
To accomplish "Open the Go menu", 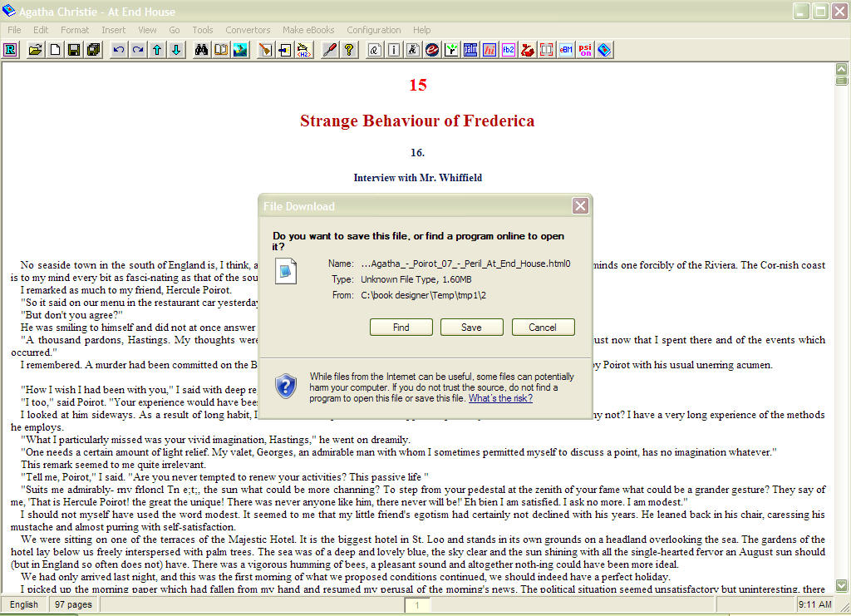I will [175, 30].
